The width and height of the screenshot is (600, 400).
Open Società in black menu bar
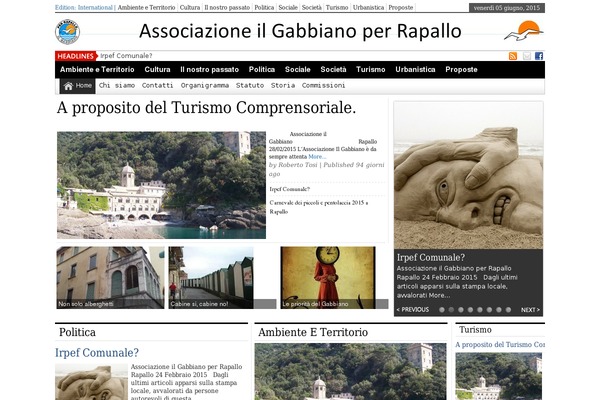(333, 70)
